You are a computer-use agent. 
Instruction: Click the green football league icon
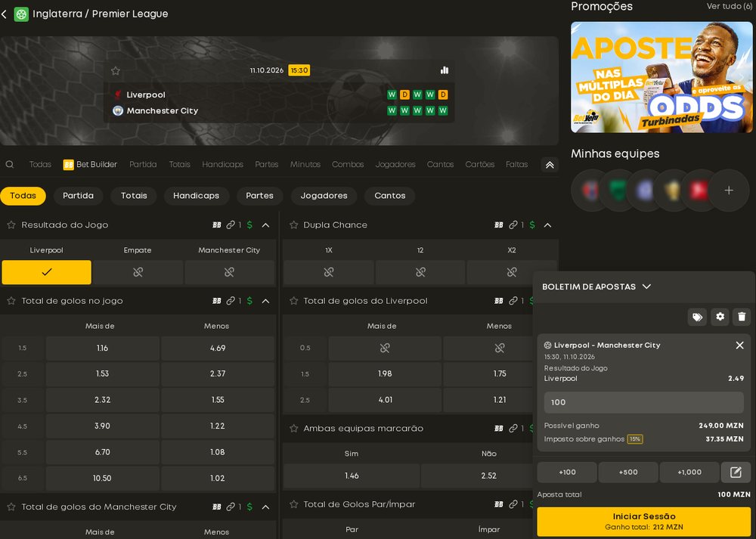pos(21,14)
